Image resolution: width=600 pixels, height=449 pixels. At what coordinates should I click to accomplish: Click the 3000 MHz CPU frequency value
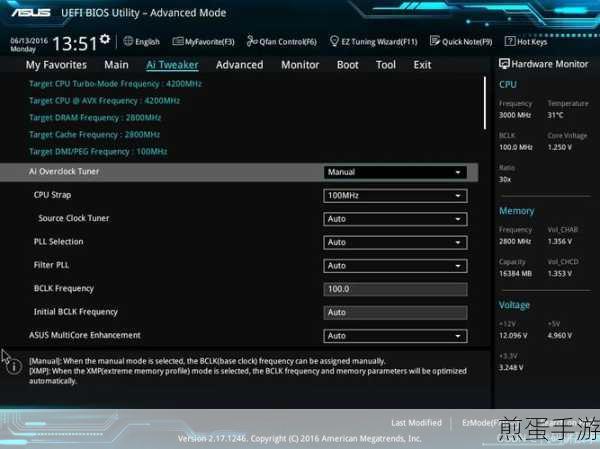515,115
